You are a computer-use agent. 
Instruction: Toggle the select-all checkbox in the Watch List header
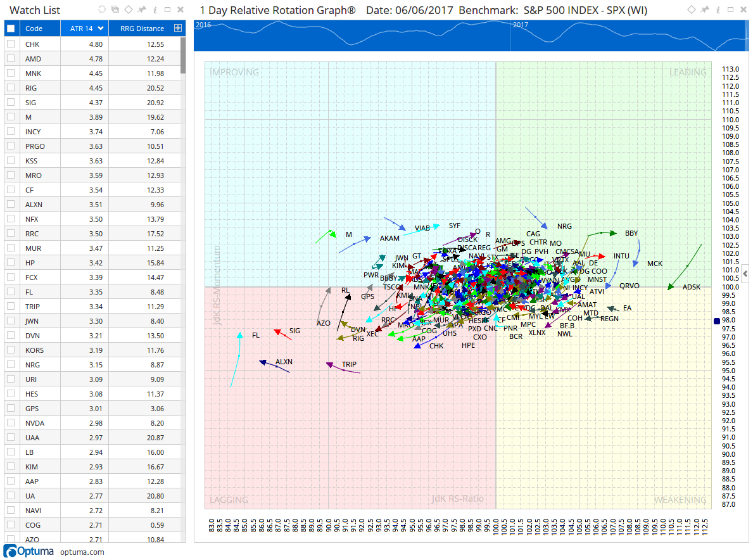coord(10,28)
